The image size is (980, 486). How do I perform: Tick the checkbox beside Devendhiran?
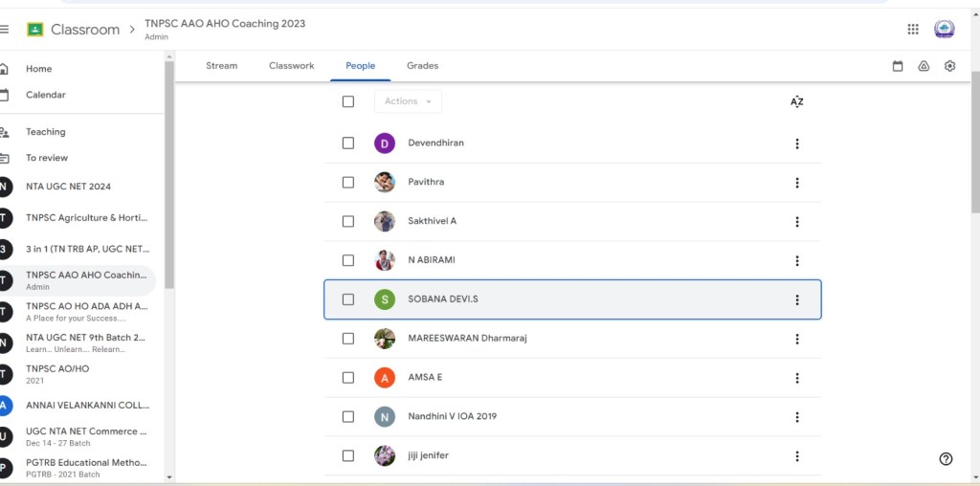coord(348,144)
